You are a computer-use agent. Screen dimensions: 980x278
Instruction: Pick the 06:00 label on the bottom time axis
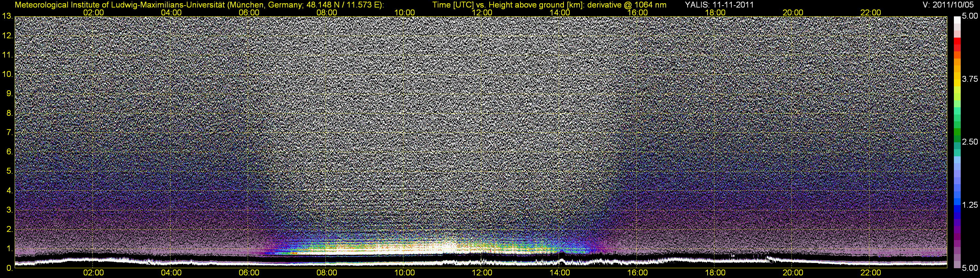249,273
